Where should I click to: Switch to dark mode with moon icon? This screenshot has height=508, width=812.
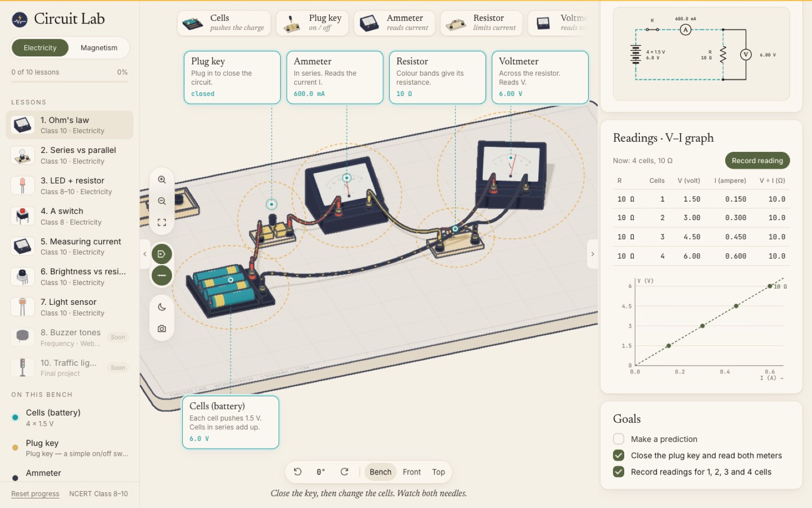[162, 307]
